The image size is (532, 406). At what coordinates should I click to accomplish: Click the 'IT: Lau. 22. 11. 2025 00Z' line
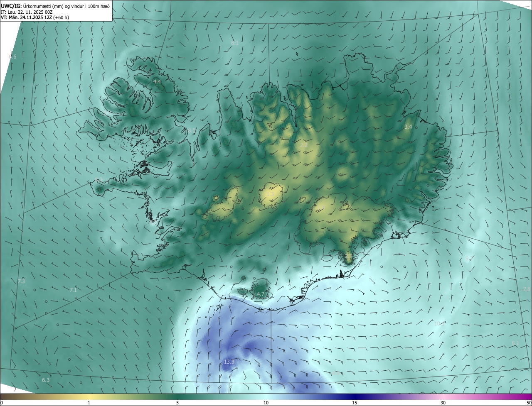pyautogui.click(x=27, y=12)
